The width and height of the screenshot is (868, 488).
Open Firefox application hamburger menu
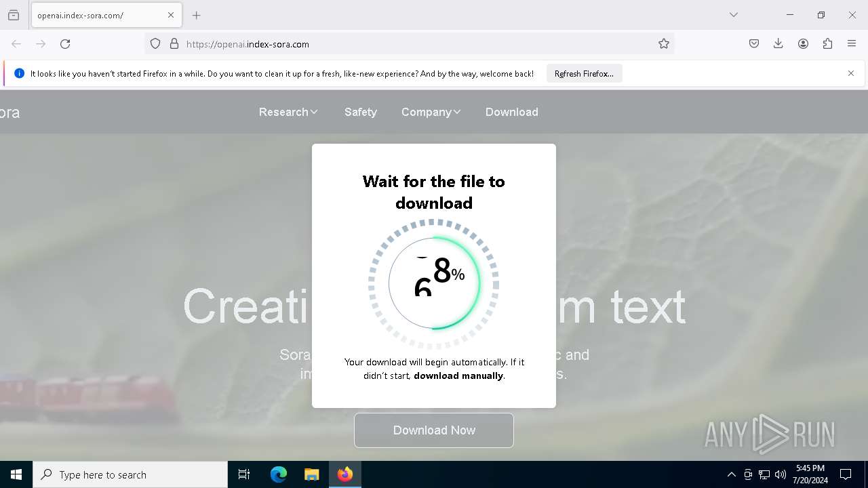(x=852, y=44)
